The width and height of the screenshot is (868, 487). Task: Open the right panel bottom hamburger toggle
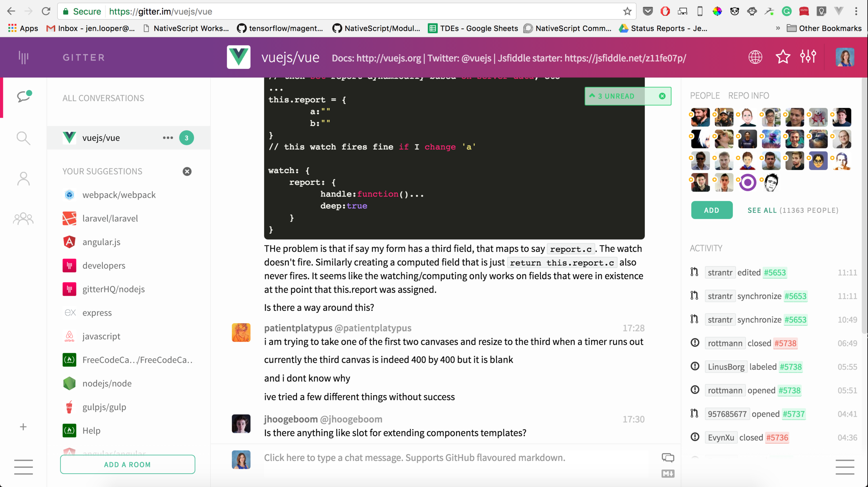click(845, 467)
